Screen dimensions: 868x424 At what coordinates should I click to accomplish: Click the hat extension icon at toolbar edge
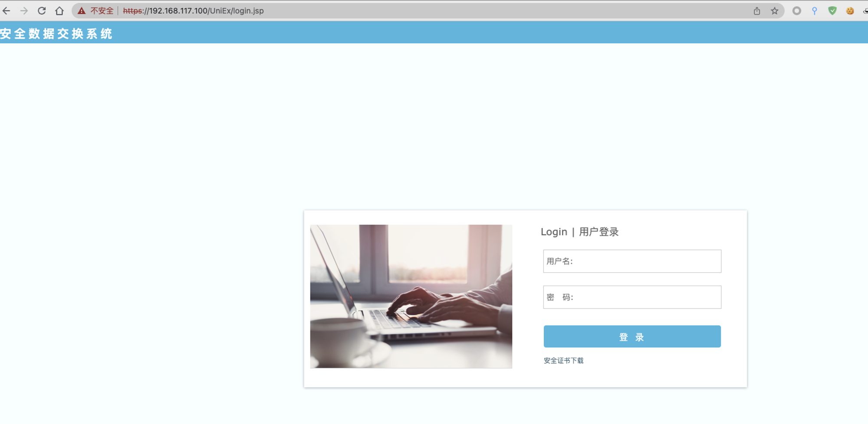pyautogui.click(x=865, y=11)
